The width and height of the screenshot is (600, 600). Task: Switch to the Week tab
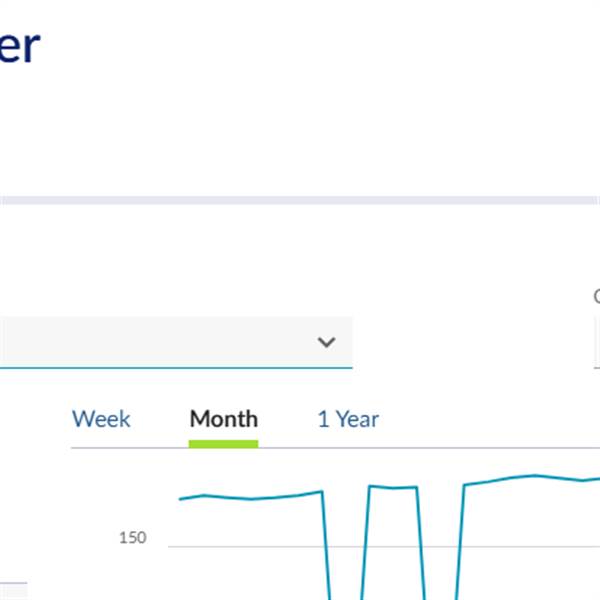[x=101, y=419]
